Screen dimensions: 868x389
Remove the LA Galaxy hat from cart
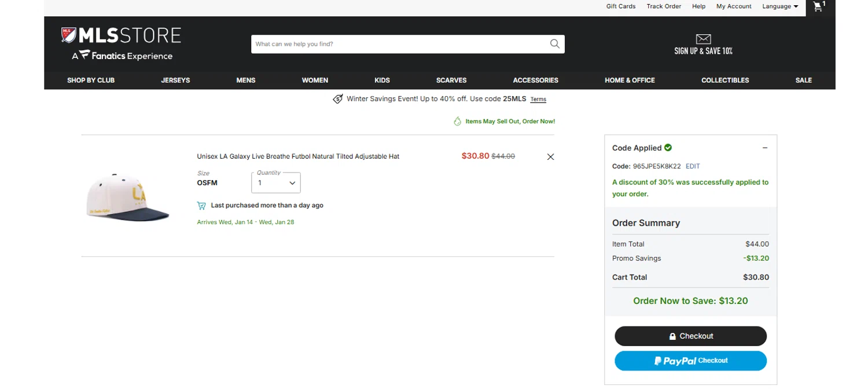pos(550,157)
